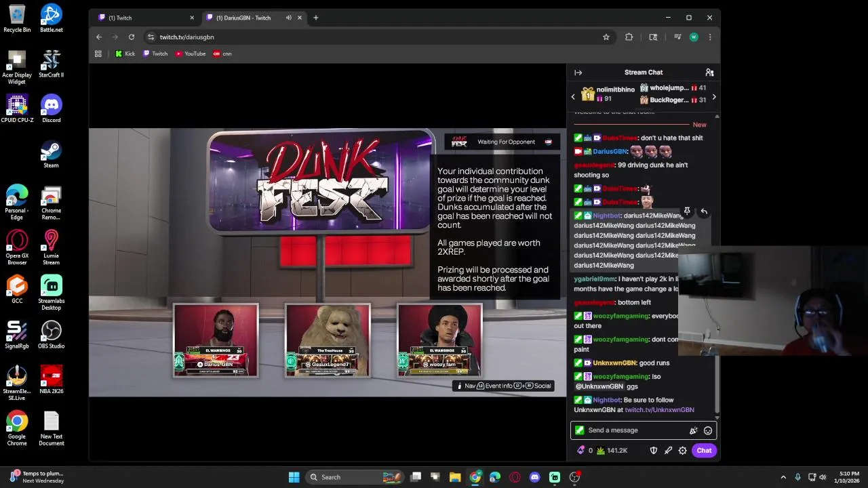Screen dimensions: 868x488
Task: Select the DariusGBN - Twitch tab
Action: click(x=251, y=18)
